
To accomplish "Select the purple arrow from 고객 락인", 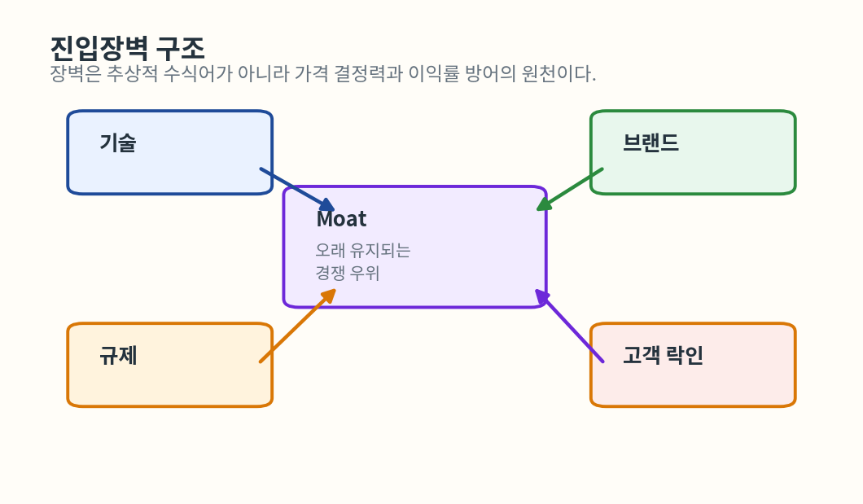I will pos(570,327).
